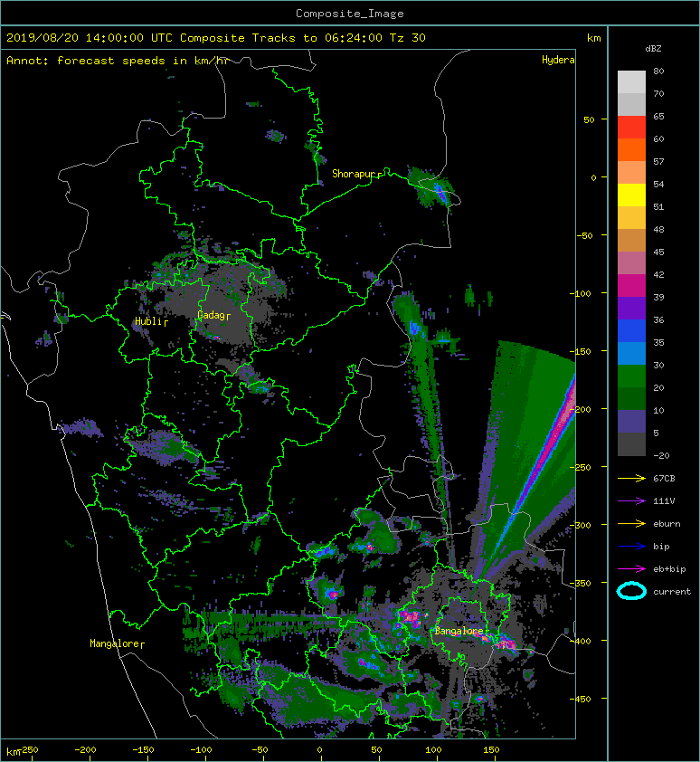Click the Mangalore city label

click(117, 643)
